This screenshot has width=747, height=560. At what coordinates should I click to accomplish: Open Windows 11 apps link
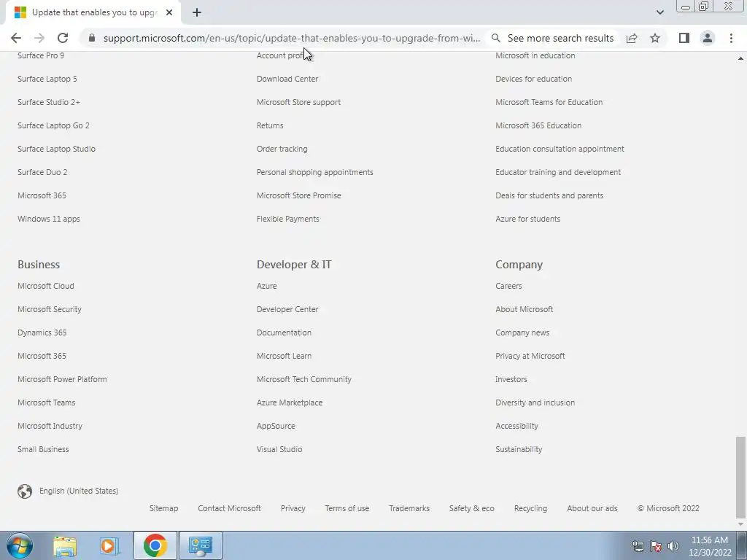tap(49, 219)
